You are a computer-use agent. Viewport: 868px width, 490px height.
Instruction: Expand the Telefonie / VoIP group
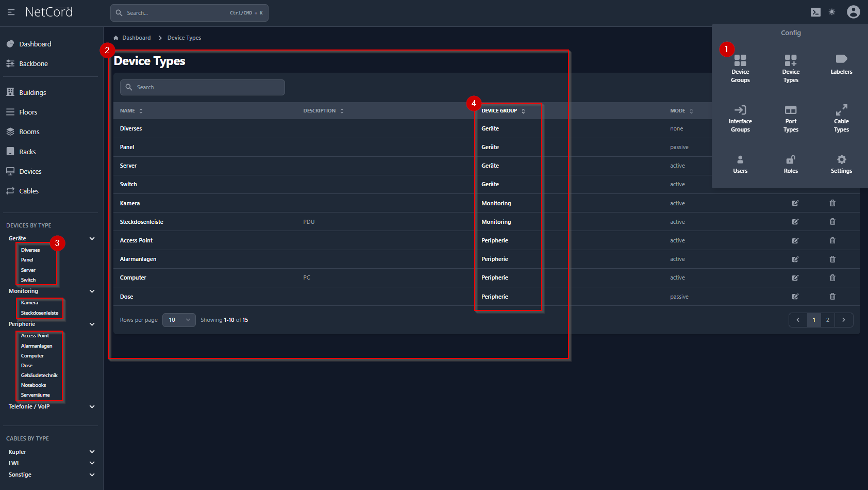pyautogui.click(x=92, y=406)
